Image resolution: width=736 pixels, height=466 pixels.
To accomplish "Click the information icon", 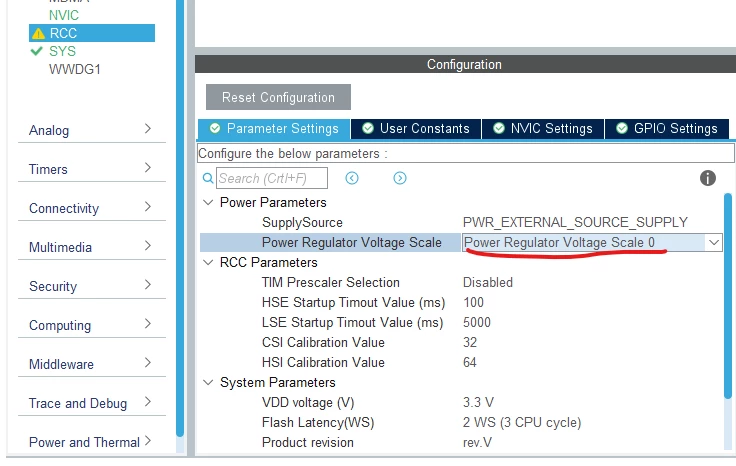I will tap(708, 178).
